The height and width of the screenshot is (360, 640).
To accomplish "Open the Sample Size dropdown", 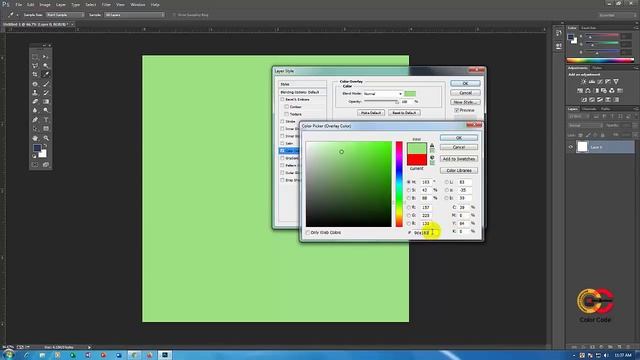I will [x=65, y=15].
